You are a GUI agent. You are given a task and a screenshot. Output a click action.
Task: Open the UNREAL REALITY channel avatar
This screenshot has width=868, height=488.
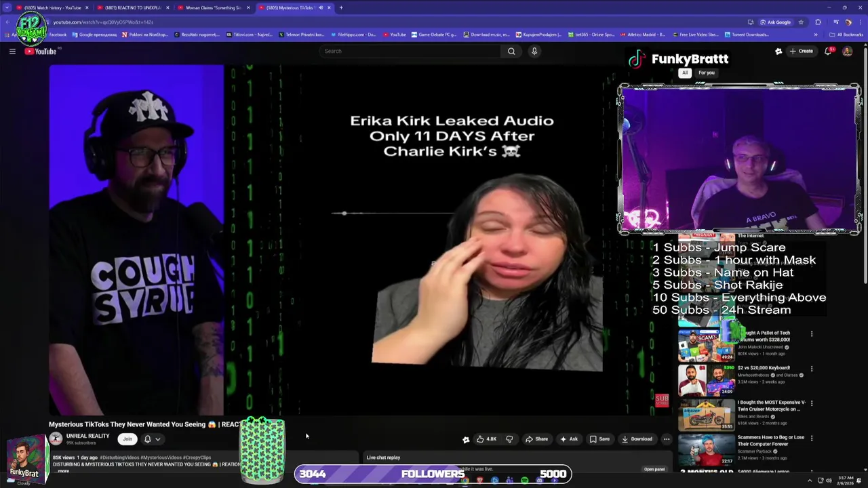coord(56,439)
